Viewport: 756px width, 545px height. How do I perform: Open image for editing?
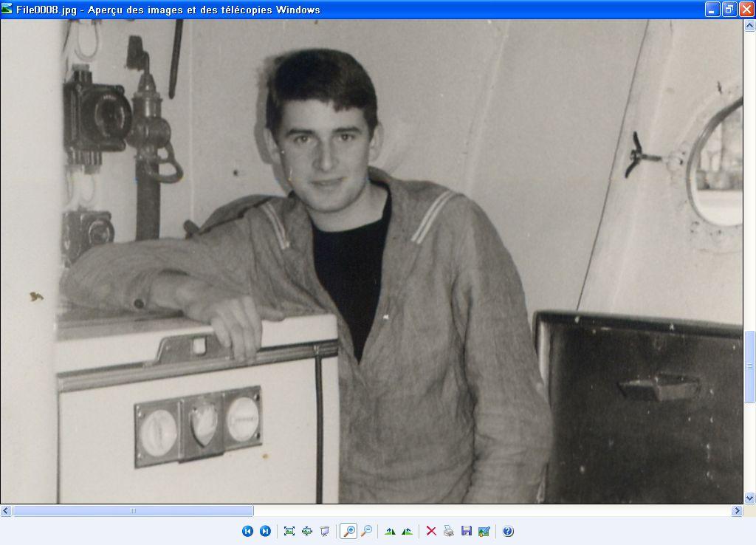tap(484, 531)
